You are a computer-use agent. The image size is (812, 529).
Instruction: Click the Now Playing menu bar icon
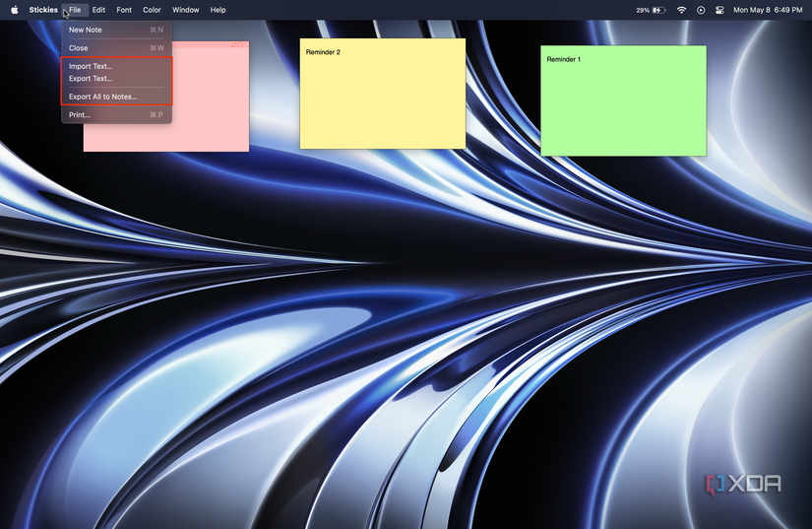(x=701, y=10)
